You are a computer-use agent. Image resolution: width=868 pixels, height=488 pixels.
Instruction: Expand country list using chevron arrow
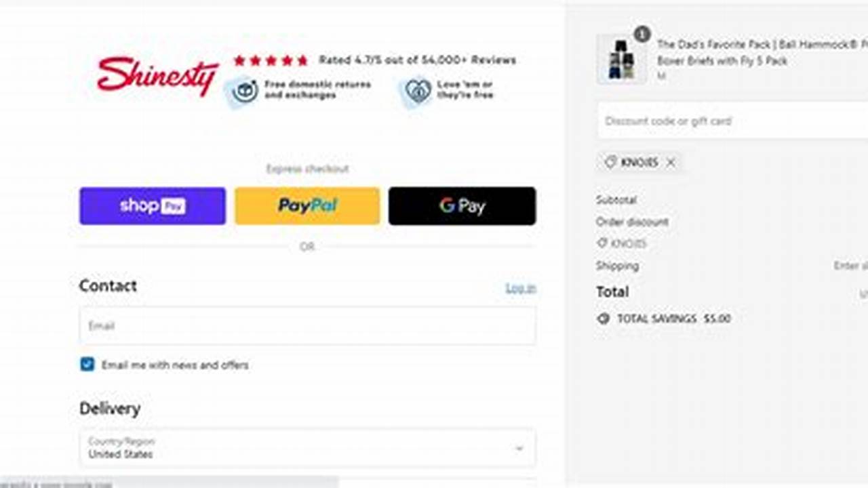coord(519,449)
